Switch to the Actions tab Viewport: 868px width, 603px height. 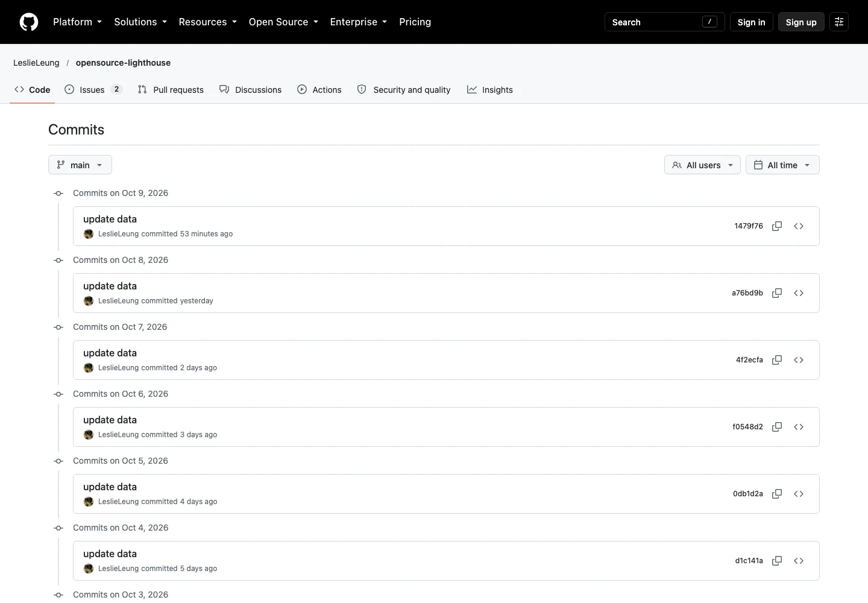(319, 90)
